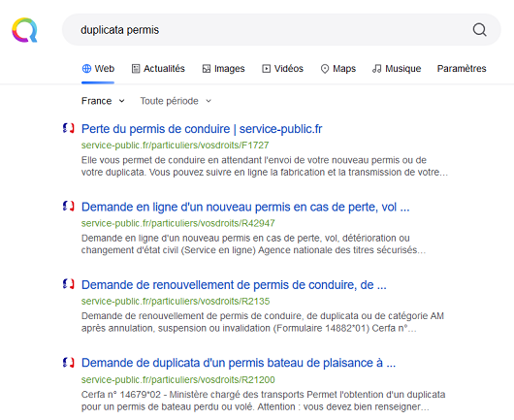Open Demande en ligne d'un nouveau permis link
Screen dimensions: 514x420
point(245,207)
